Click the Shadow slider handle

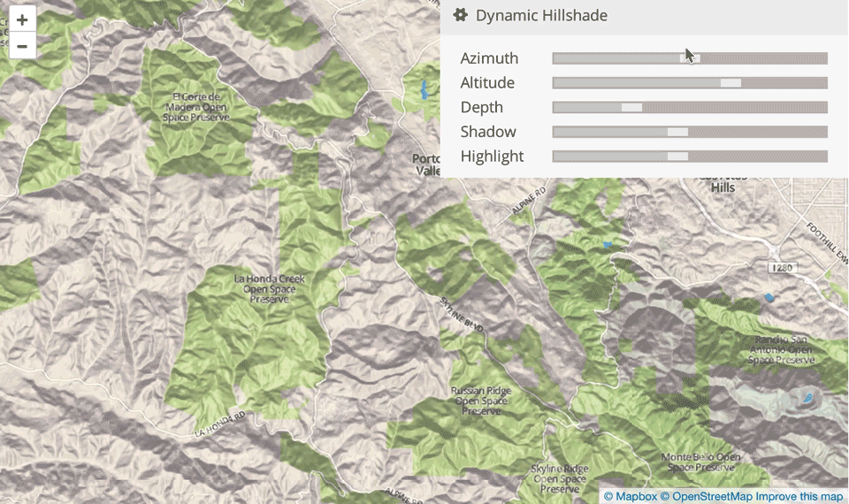677,132
